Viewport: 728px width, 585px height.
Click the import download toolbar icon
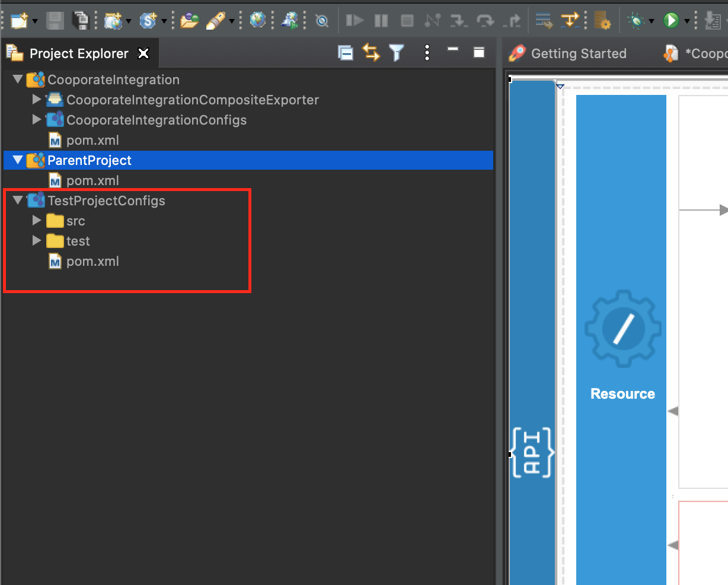[712, 21]
